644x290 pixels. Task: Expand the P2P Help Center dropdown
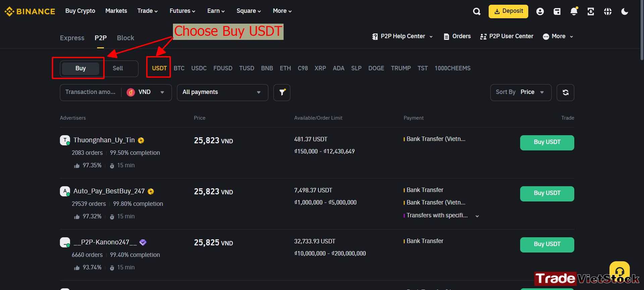402,37
